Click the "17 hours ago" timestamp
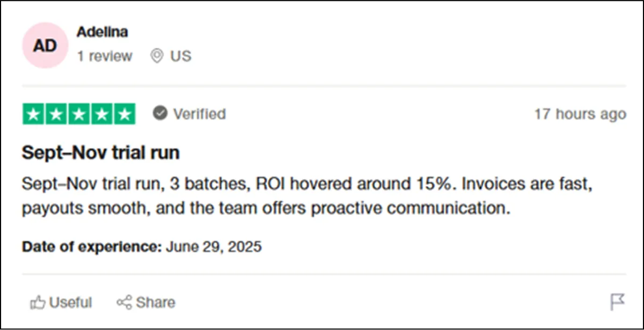This screenshot has width=644, height=330. (580, 114)
